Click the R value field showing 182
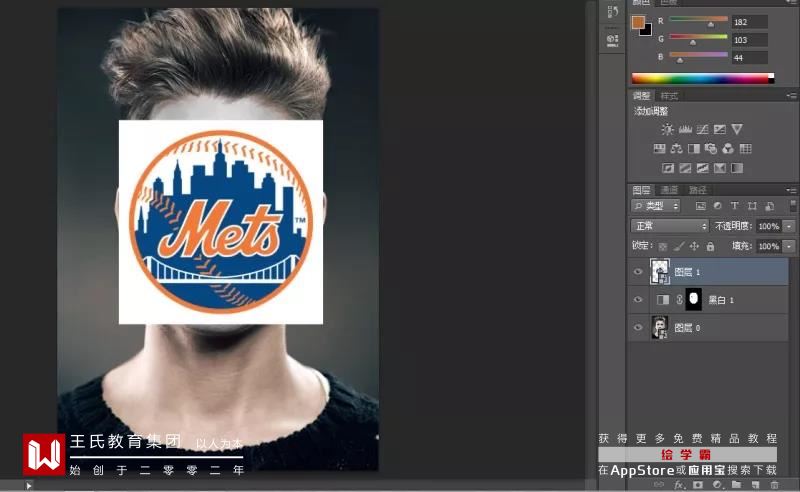 tap(749, 22)
